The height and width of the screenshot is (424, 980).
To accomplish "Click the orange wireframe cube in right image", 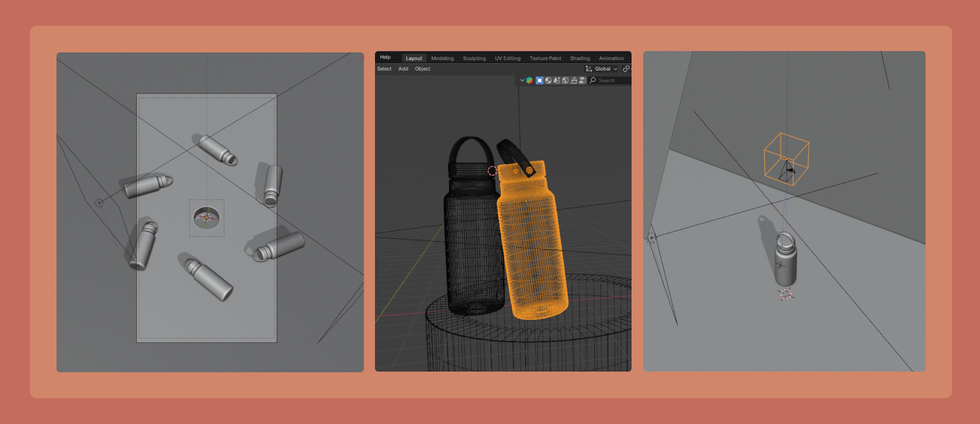I will [786, 158].
